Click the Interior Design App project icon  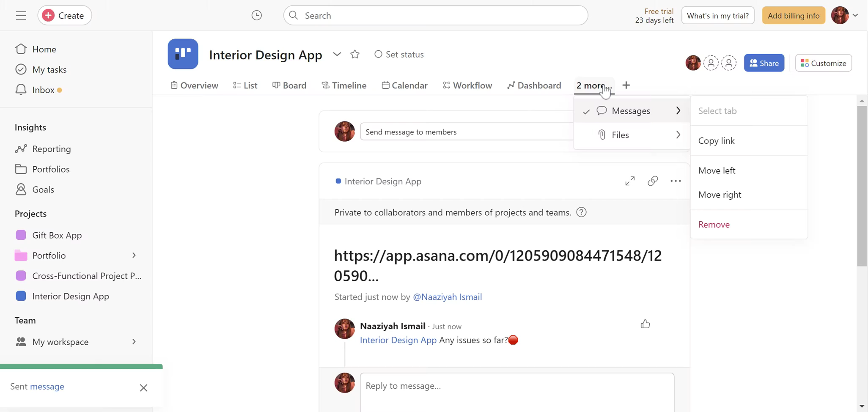(183, 54)
